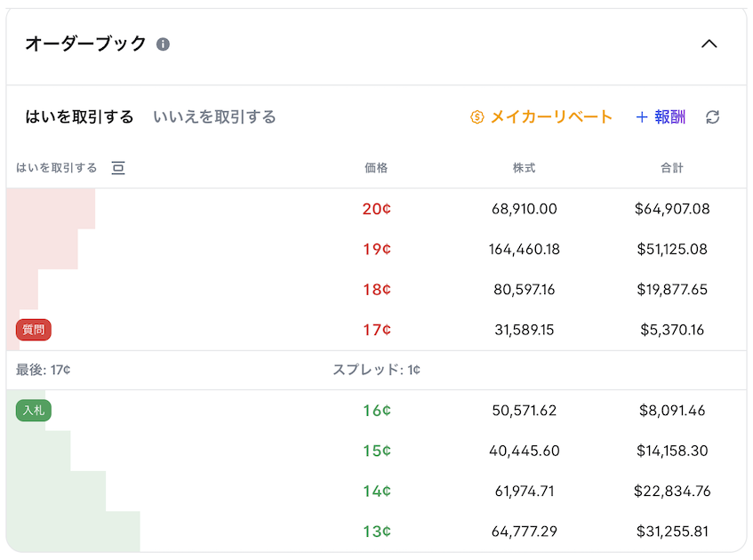Click the はいを取引する column label
Image resolution: width=753 pixels, height=560 pixels.
(x=57, y=168)
